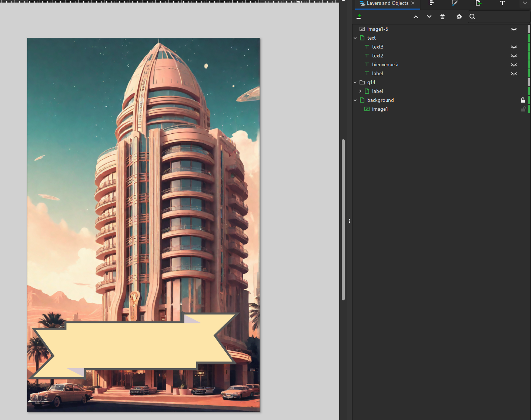The height and width of the screenshot is (420, 531).
Task: Expand the label layer inside g14
Action: [360, 91]
